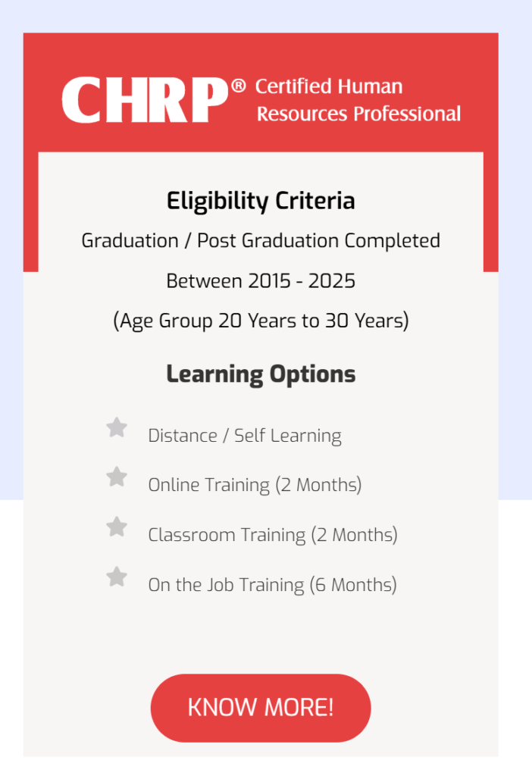Click the star icon beside On the Job Training
Viewport: 532px width, 776px height.
click(117, 577)
